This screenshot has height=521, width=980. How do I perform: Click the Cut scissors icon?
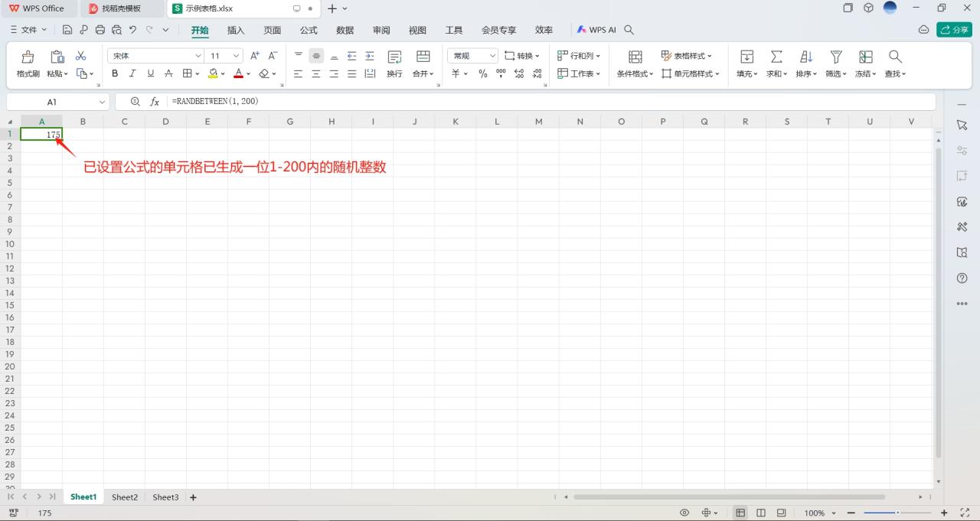click(80, 56)
